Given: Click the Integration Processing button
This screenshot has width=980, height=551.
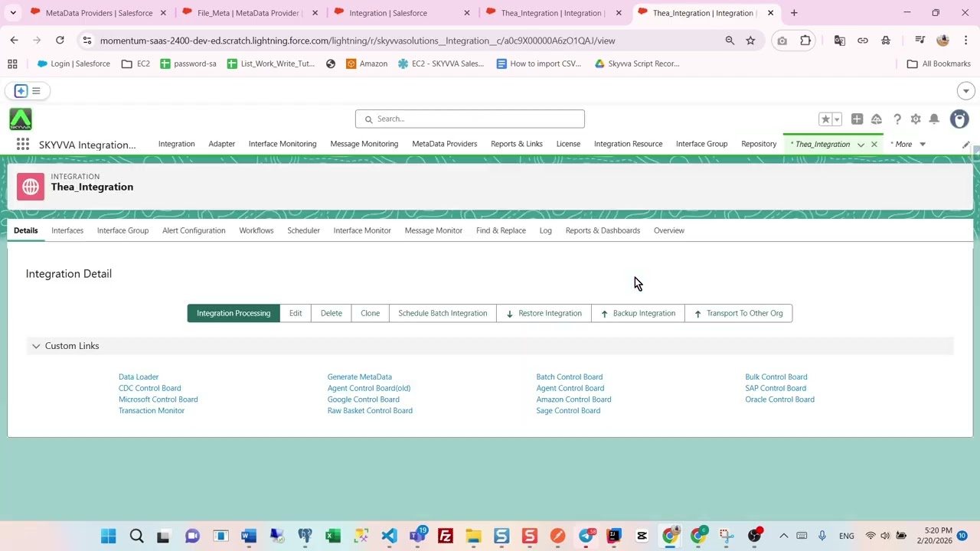Looking at the screenshot, I should point(234,313).
